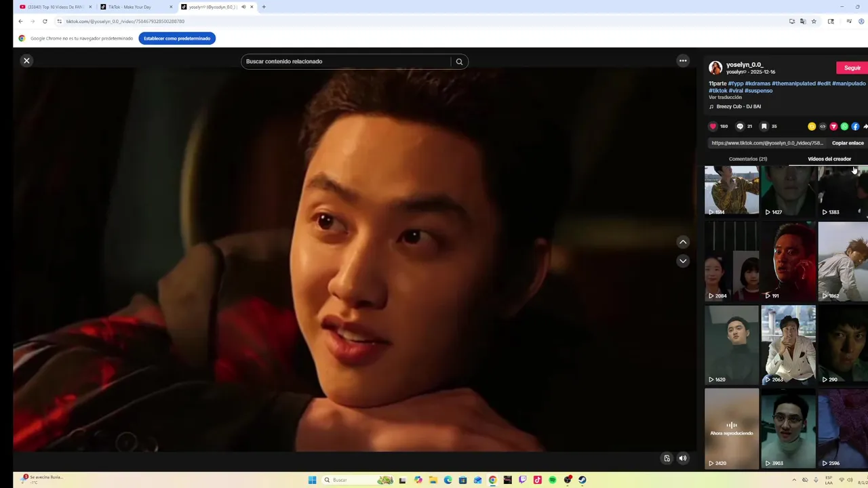The width and height of the screenshot is (868, 488).
Task: Open the #suspenso hashtag
Action: click(758, 91)
